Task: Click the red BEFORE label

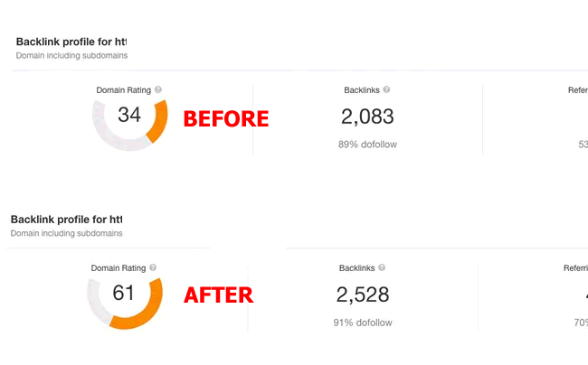Action: (226, 118)
